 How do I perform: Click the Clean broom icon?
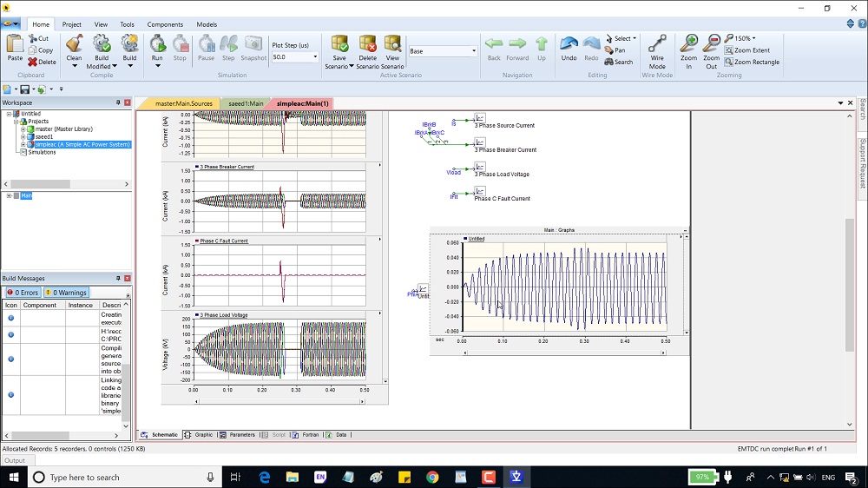point(74,43)
